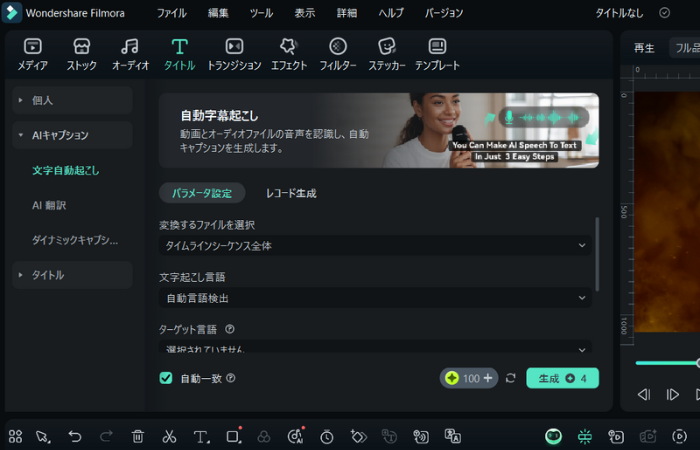This screenshot has height=450, width=700.
Task: Click the refresh credits icon
Action: click(x=511, y=378)
